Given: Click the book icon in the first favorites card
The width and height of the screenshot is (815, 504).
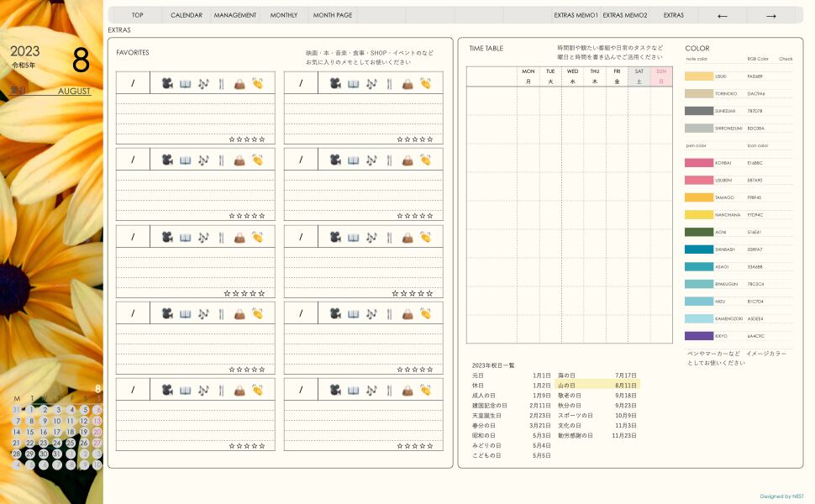Looking at the screenshot, I should pos(185,83).
